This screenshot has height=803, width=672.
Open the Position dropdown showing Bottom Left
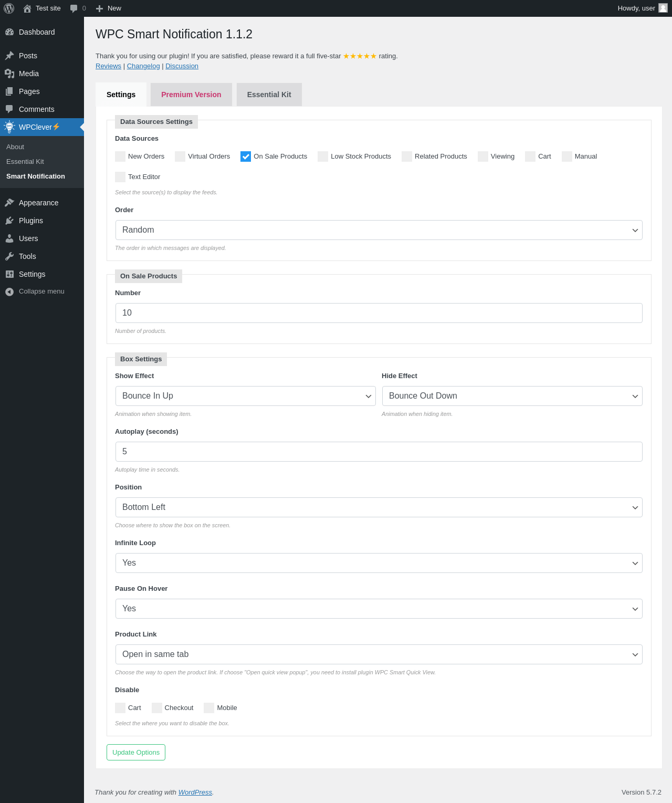[x=379, y=507]
